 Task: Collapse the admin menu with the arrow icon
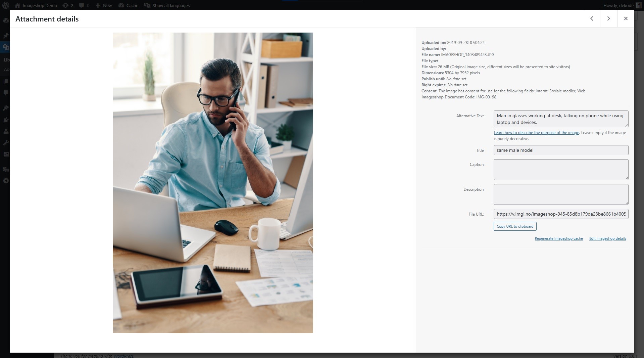click(6, 181)
